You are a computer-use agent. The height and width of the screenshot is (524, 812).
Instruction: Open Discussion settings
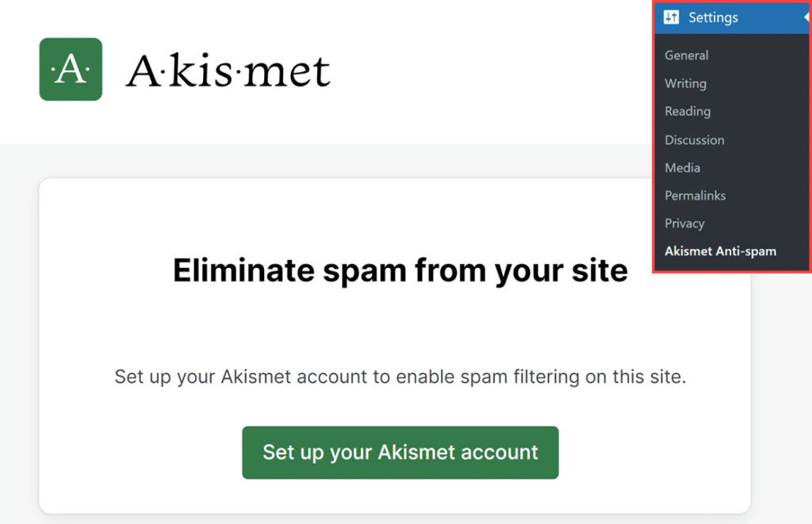(x=694, y=140)
